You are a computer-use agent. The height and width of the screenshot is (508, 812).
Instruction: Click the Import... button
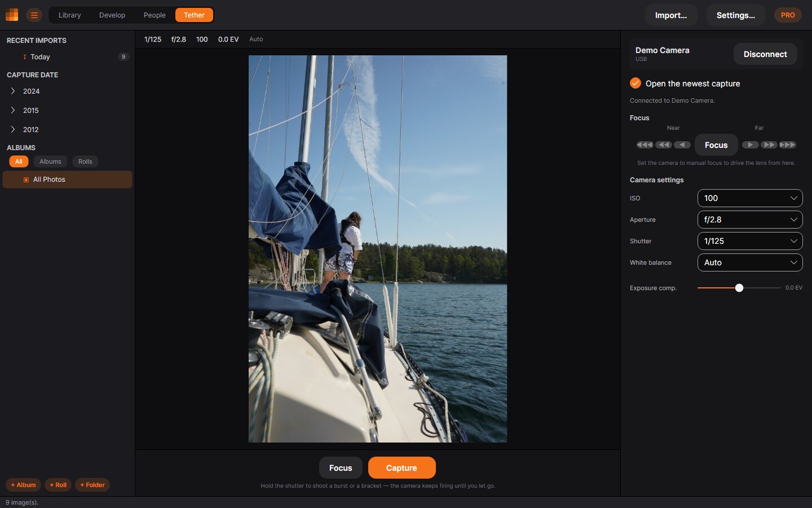click(x=671, y=15)
